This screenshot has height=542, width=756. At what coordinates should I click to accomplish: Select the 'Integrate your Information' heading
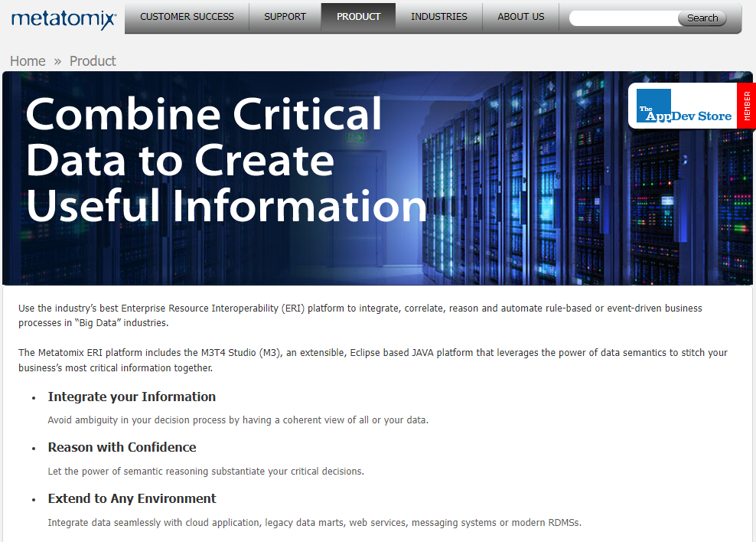[132, 397]
